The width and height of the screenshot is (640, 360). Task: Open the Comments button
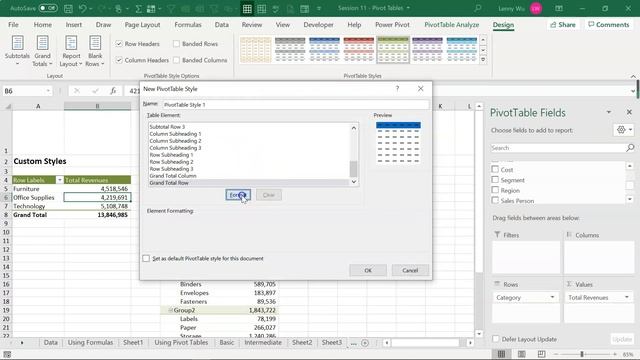608,25
